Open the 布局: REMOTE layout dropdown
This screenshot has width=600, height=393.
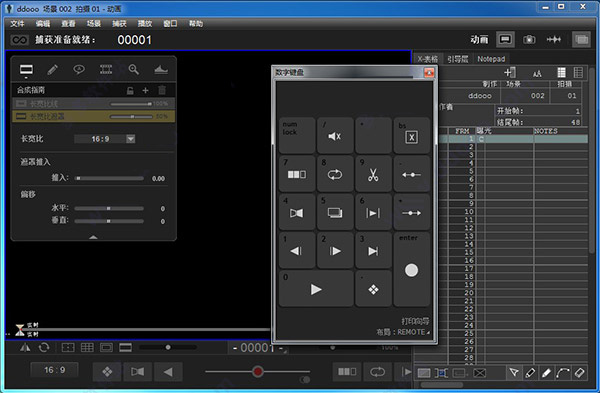coord(403,332)
